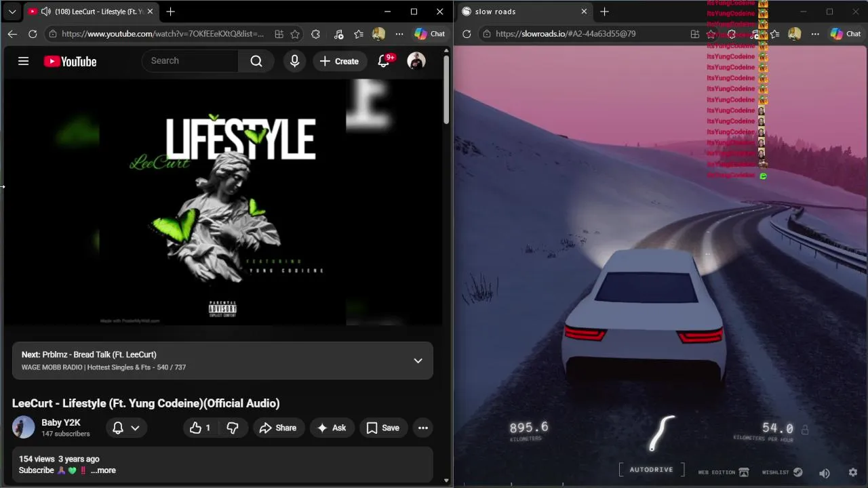Screen dimensions: 868x488
Task: Click the YouTube Create button
Action: pos(339,61)
